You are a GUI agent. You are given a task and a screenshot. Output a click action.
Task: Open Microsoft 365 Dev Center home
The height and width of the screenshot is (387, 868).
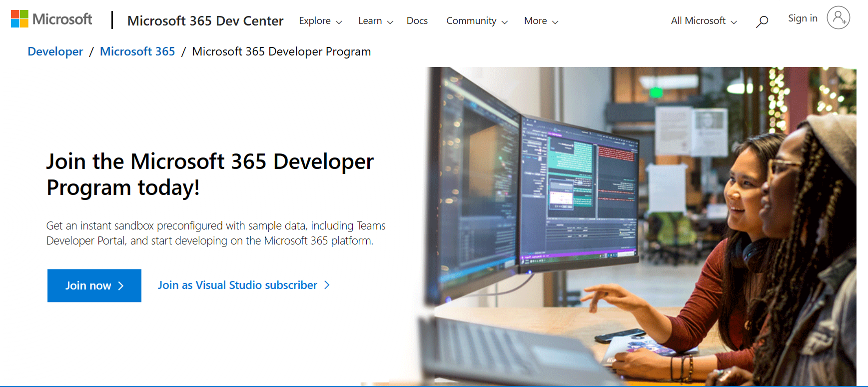click(205, 20)
